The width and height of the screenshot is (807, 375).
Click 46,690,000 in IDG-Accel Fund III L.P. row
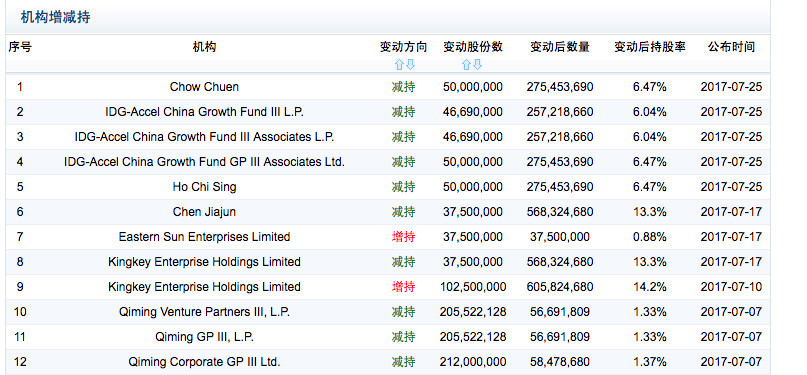(473, 112)
